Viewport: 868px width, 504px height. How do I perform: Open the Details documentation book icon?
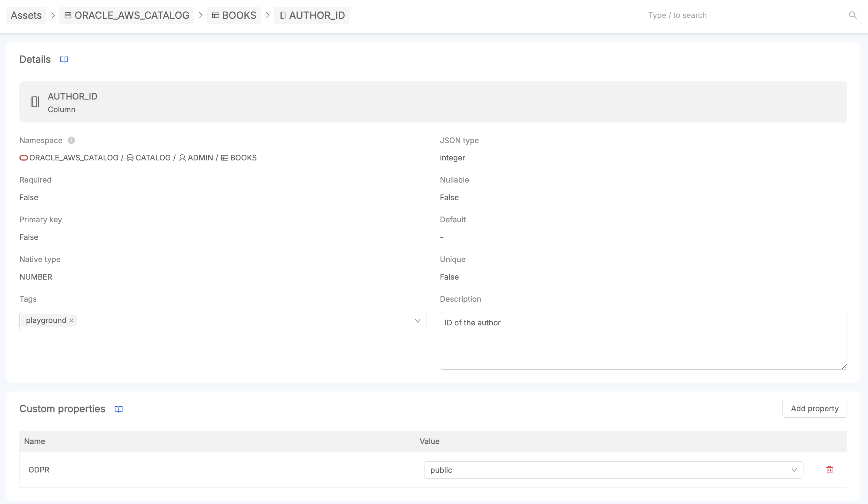(64, 60)
